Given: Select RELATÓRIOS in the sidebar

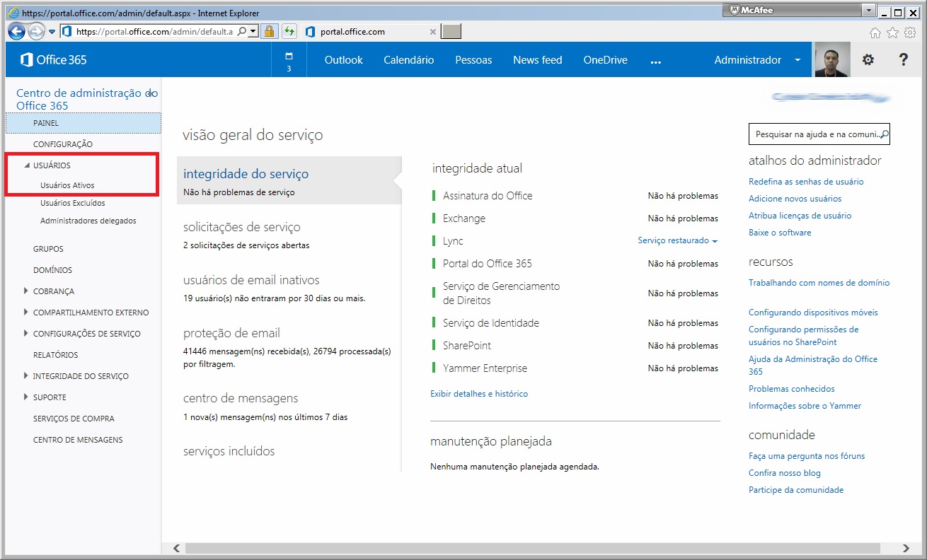Looking at the screenshot, I should pos(55,355).
